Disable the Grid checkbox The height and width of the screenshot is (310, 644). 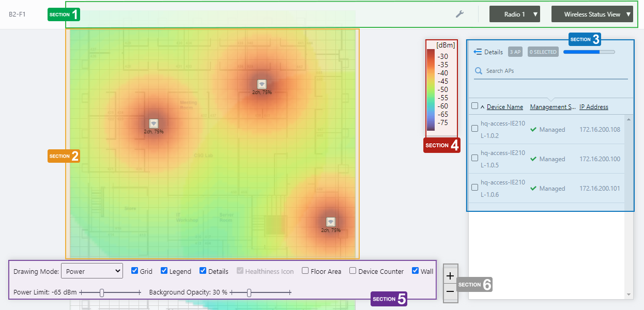(x=135, y=271)
